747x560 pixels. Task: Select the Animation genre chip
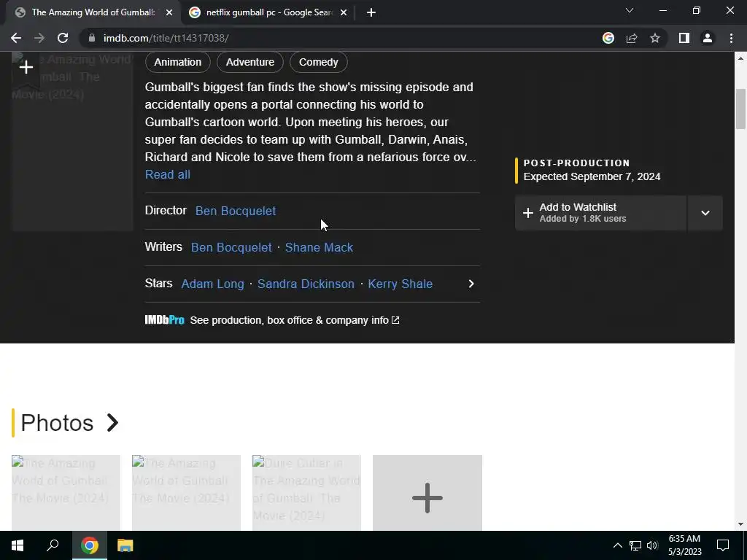click(178, 63)
